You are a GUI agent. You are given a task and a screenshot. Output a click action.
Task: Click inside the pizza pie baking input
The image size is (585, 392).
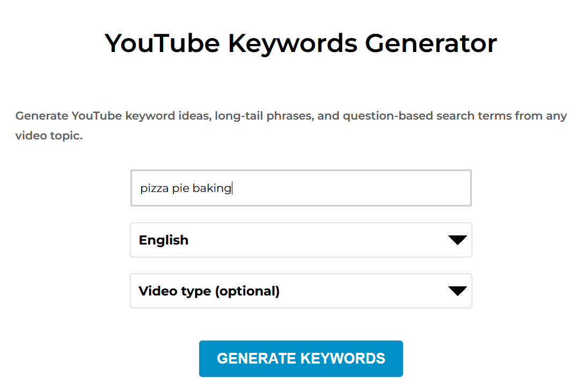301,188
